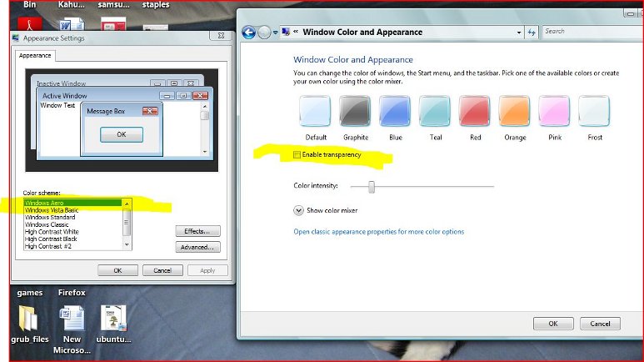
Task: Click the address bar path text
Action: point(362,32)
